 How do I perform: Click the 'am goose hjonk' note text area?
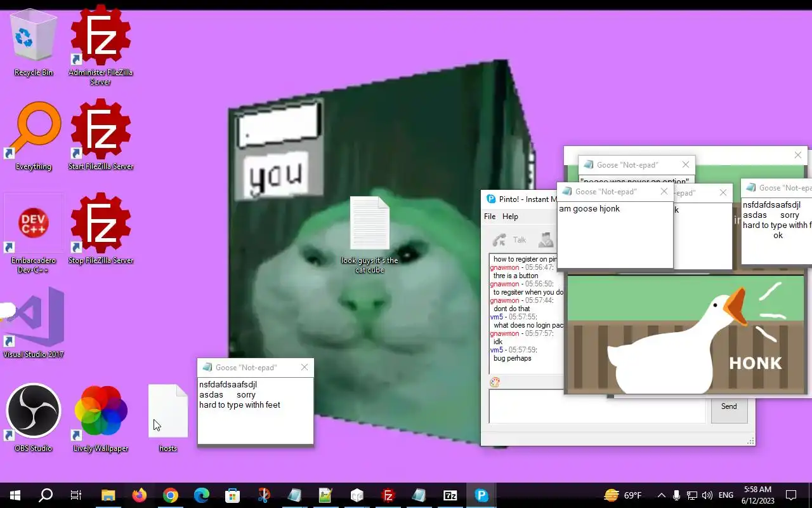[x=615, y=234]
